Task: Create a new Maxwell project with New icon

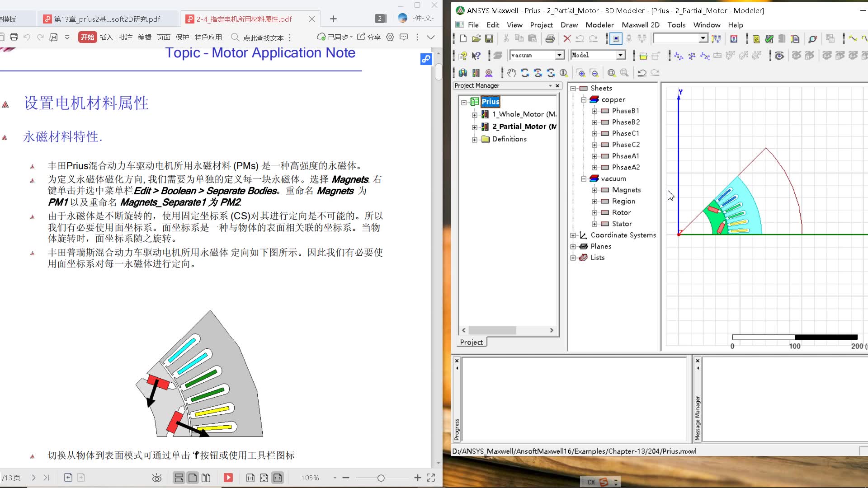Action: click(x=463, y=39)
